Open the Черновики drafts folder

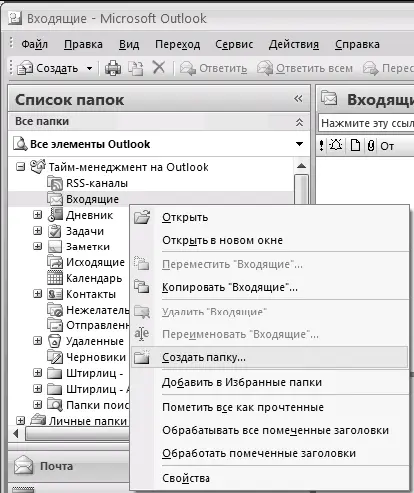coord(96,357)
